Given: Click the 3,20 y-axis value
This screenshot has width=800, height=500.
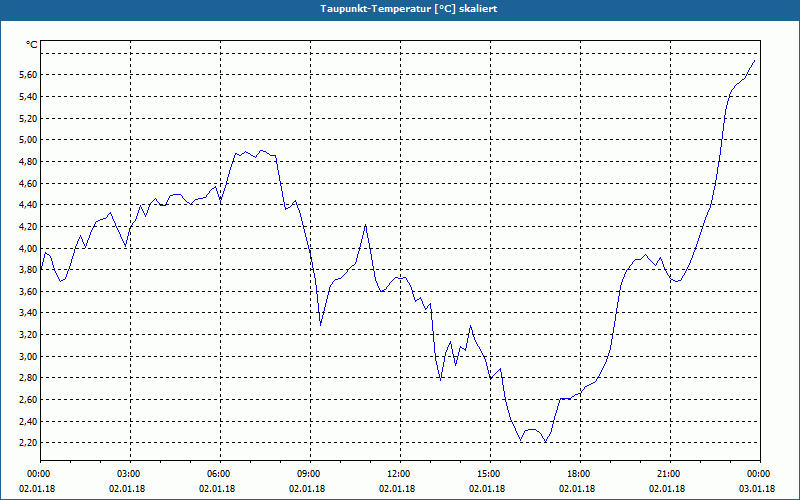Looking at the screenshot, I should (x=28, y=335).
